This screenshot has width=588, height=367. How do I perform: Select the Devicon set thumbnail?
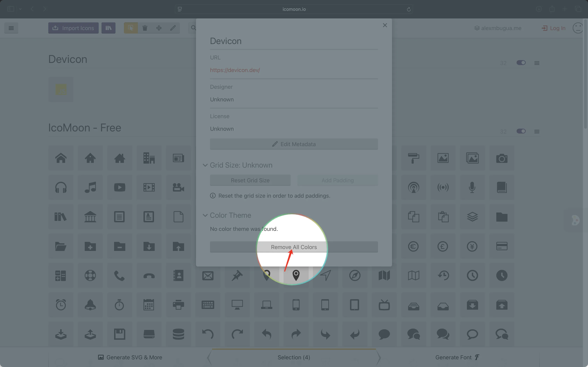pyautogui.click(x=61, y=89)
